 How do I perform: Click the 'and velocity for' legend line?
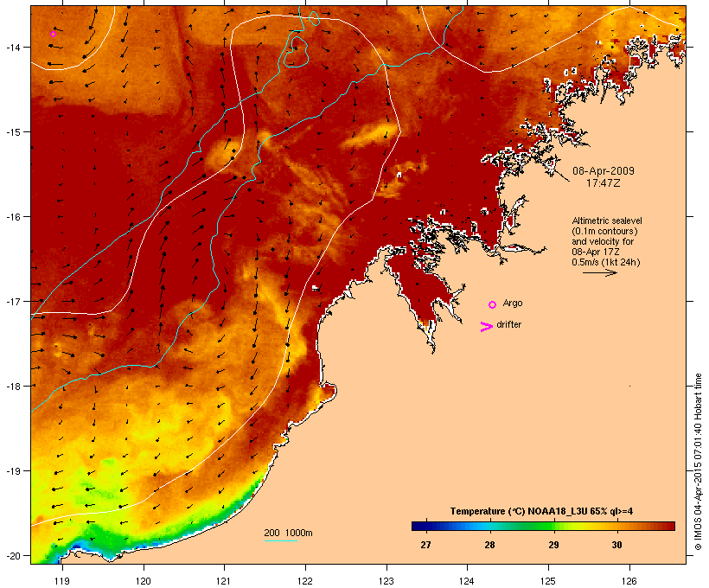603,241
